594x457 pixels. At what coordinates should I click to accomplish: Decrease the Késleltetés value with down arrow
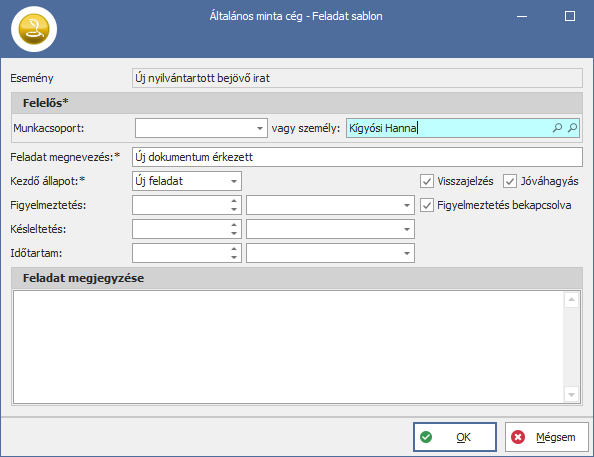click(x=234, y=233)
